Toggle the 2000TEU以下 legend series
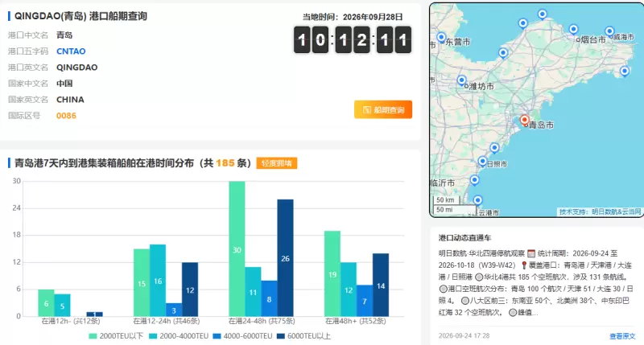The height and width of the screenshot is (345, 644). tap(116, 336)
